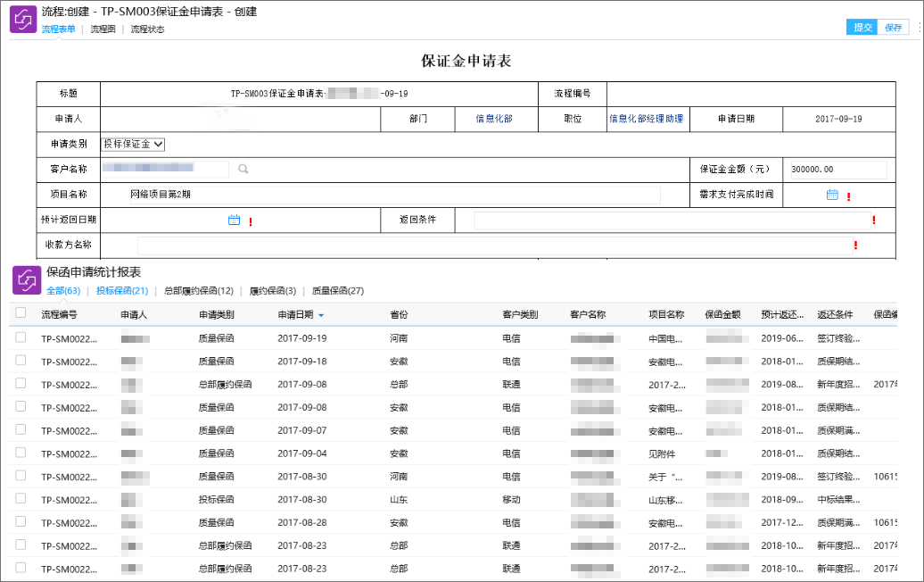Select the 总部履约保函(12) tab

pyautogui.click(x=199, y=291)
